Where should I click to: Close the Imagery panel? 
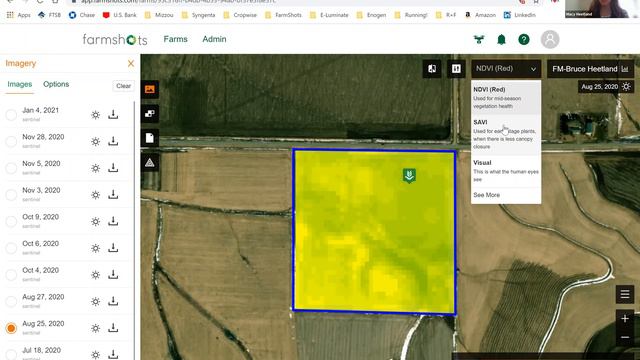131,63
